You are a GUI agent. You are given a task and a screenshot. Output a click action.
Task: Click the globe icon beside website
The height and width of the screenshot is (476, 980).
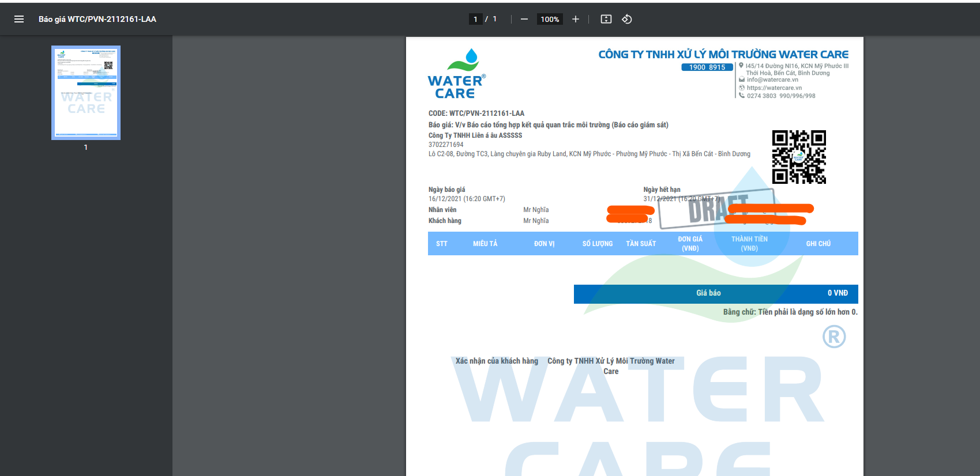point(742,88)
